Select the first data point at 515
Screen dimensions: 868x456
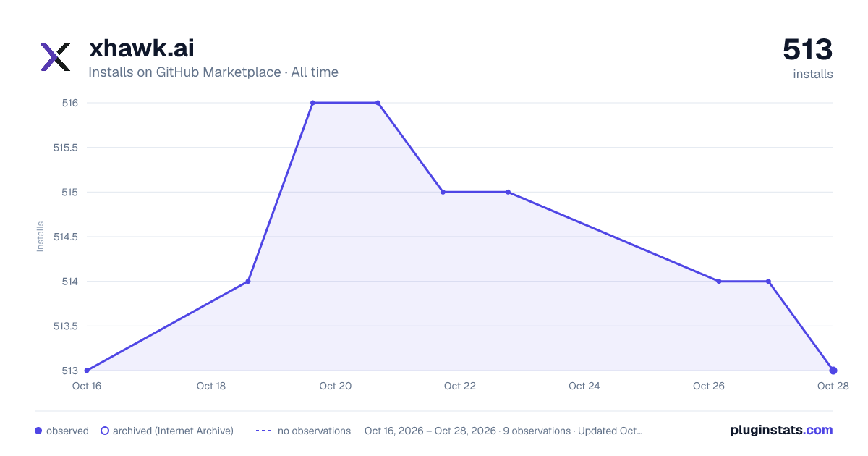point(443,192)
